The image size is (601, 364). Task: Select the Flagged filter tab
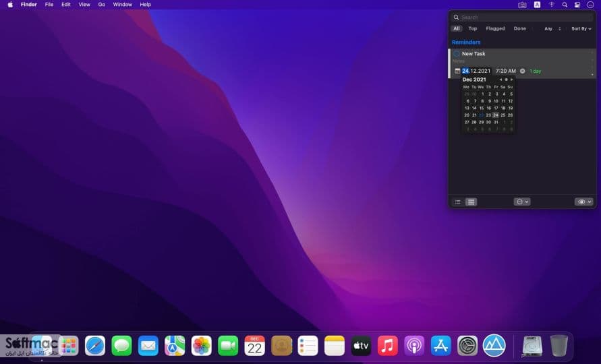click(495, 29)
